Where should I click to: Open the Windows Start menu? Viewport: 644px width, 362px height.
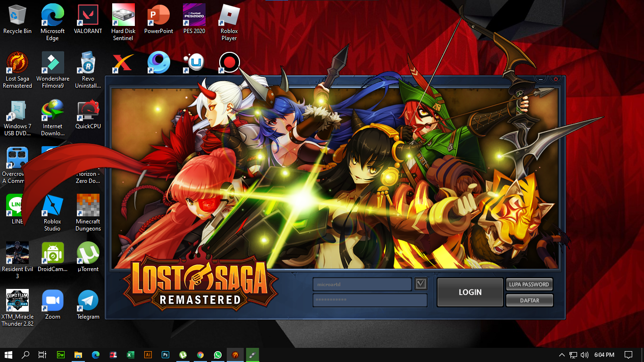8,355
